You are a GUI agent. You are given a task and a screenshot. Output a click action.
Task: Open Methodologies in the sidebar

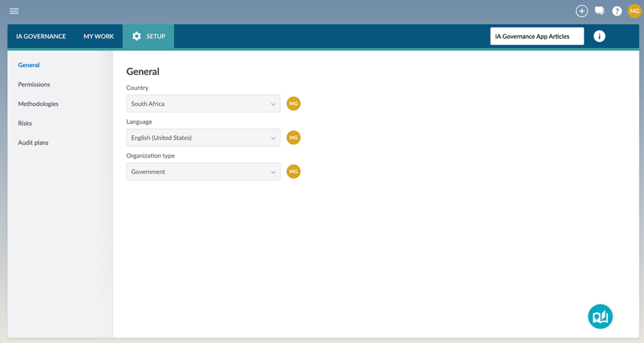coord(38,104)
